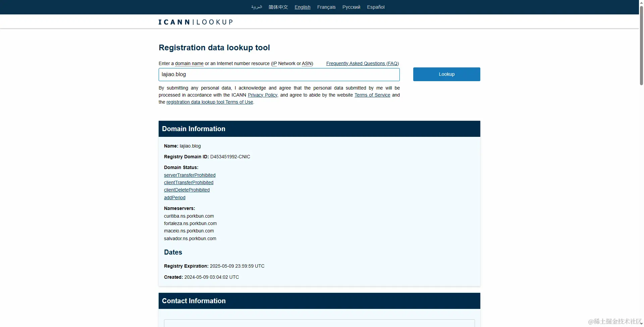This screenshot has height=327, width=644.
Task: Select nameserver salvador.ns.porkbun.com
Action: click(190, 238)
